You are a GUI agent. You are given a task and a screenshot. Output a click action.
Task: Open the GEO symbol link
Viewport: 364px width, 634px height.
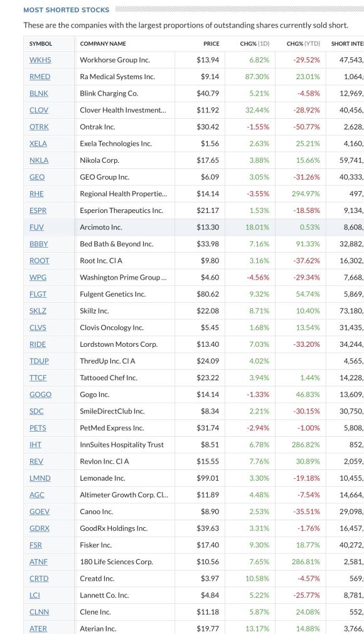point(37,177)
